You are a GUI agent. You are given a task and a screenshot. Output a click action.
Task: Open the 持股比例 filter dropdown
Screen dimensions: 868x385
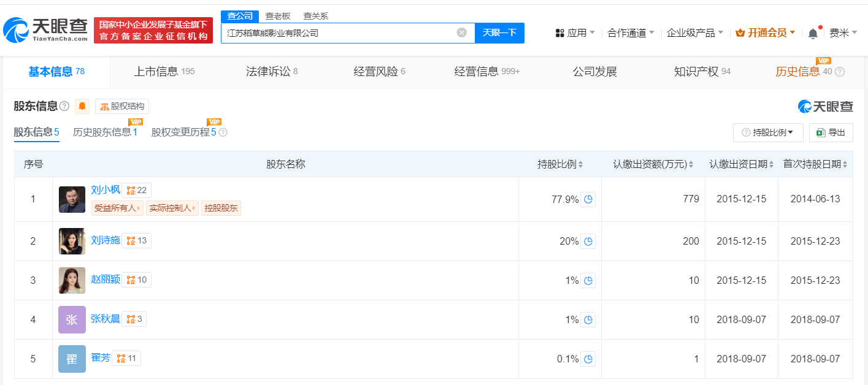pyautogui.click(x=769, y=132)
